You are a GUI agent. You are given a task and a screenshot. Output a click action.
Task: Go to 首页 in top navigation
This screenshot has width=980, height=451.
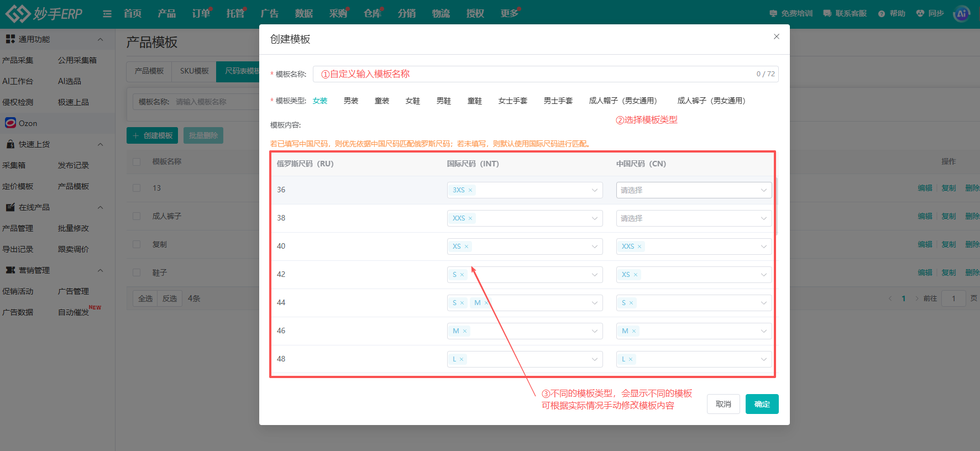(x=133, y=14)
